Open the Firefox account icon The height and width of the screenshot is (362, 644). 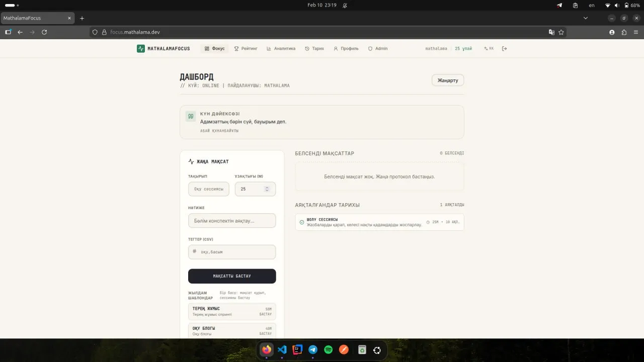click(x=612, y=32)
